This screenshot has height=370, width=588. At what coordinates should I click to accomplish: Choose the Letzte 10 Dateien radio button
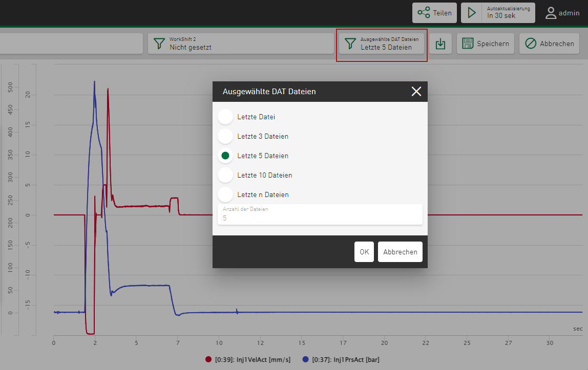point(225,175)
